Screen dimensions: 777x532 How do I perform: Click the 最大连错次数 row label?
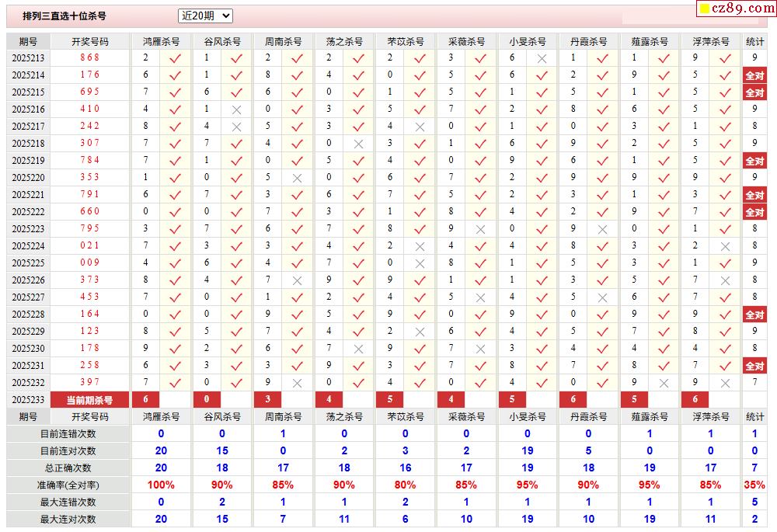pyautogui.click(x=68, y=502)
